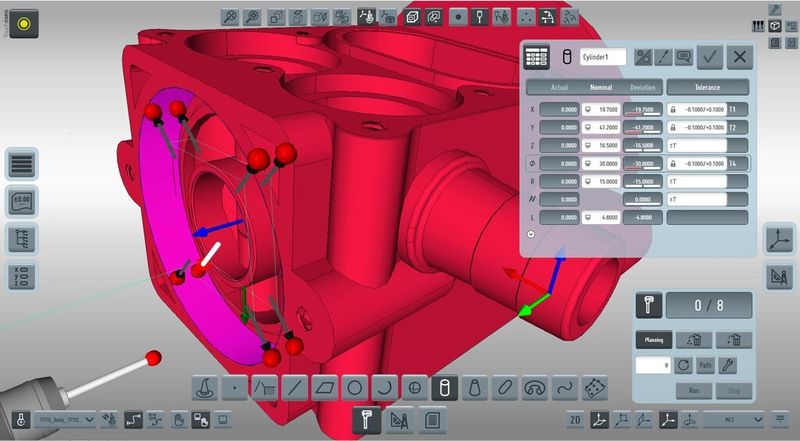The height and width of the screenshot is (441, 800).
Task: Toggle the 2D view button
Action: click(x=575, y=420)
